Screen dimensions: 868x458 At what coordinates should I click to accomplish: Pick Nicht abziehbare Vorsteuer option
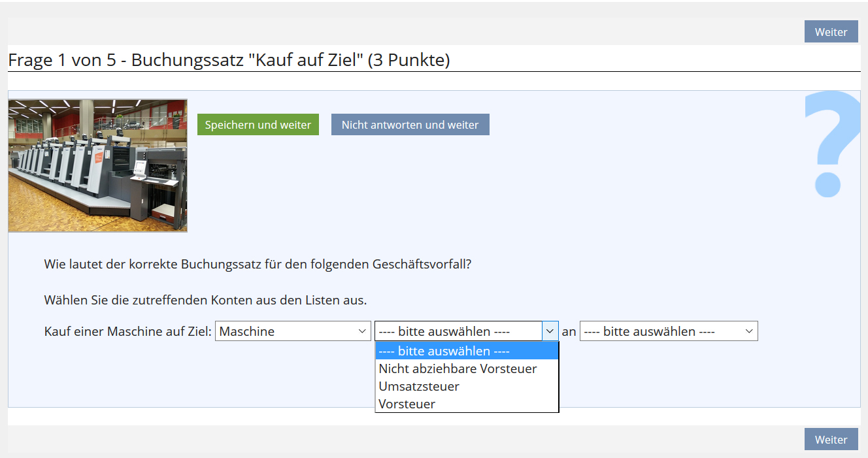point(458,368)
